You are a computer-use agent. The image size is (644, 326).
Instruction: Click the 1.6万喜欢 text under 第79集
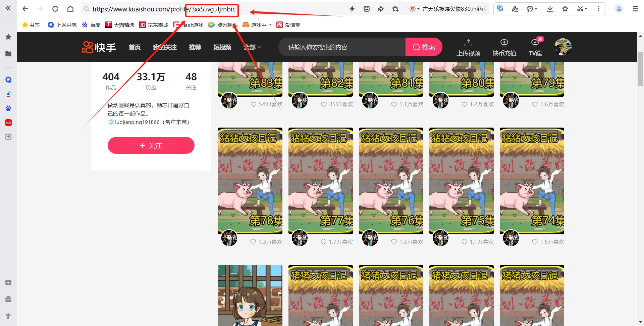[552, 104]
